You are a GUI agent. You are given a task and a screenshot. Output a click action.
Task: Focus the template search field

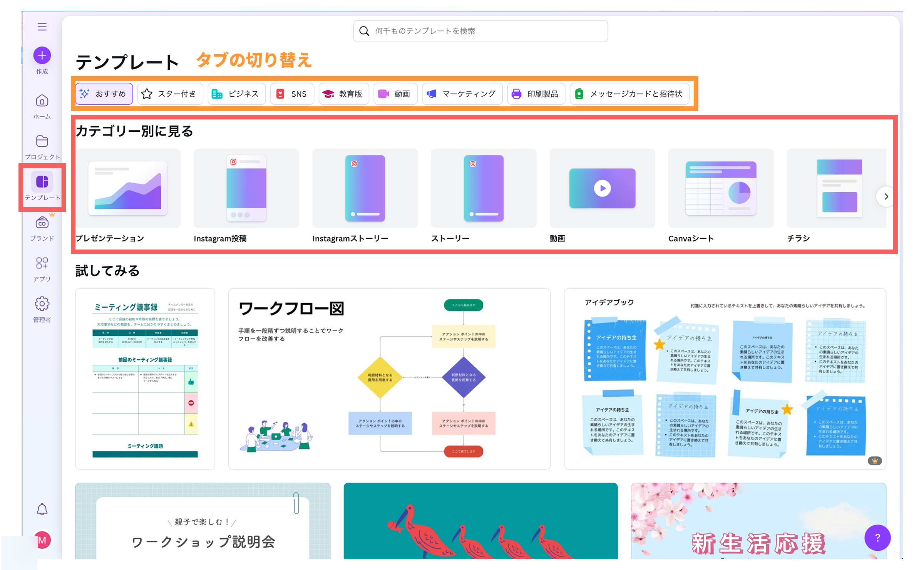[480, 31]
